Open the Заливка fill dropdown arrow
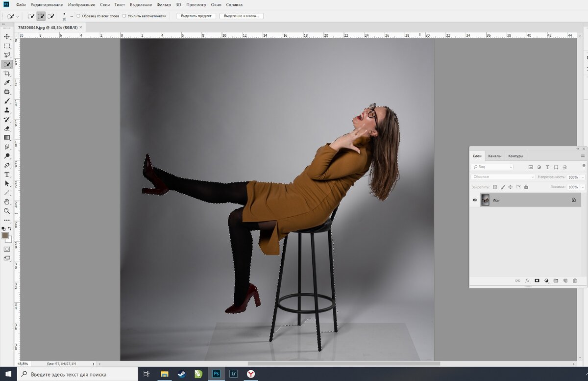Viewport: 588px width, 381px height. [582, 187]
